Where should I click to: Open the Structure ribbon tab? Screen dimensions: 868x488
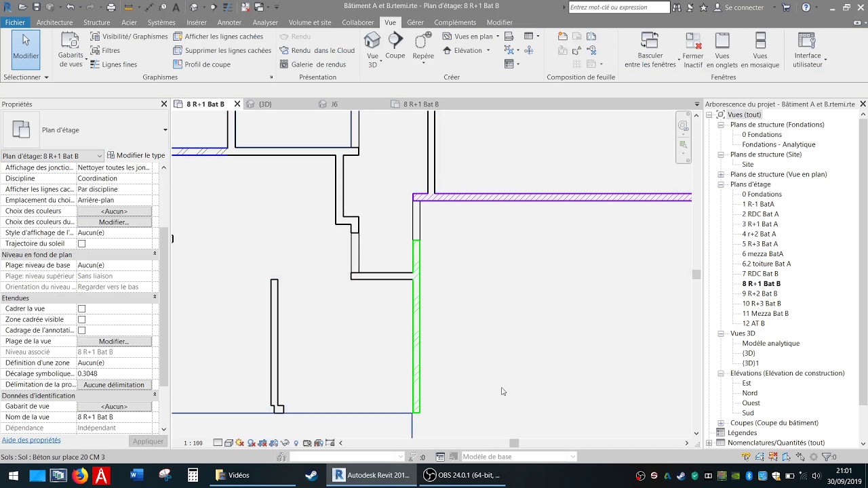pos(97,22)
